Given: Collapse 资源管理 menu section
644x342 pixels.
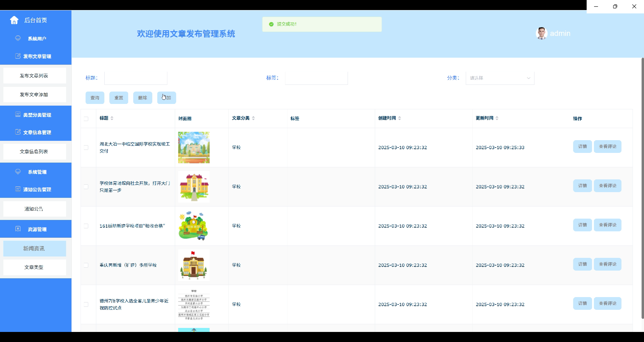Looking at the screenshot, I should [x=36, y=229].
